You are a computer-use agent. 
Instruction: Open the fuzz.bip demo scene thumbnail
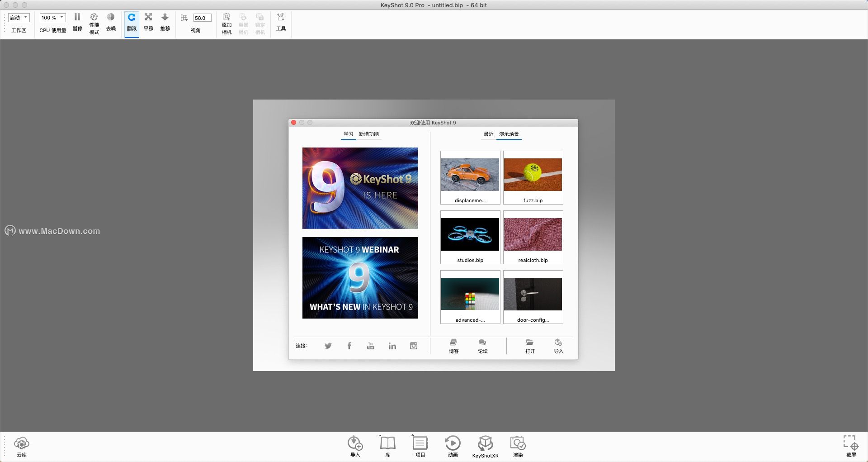click(533, 177)
